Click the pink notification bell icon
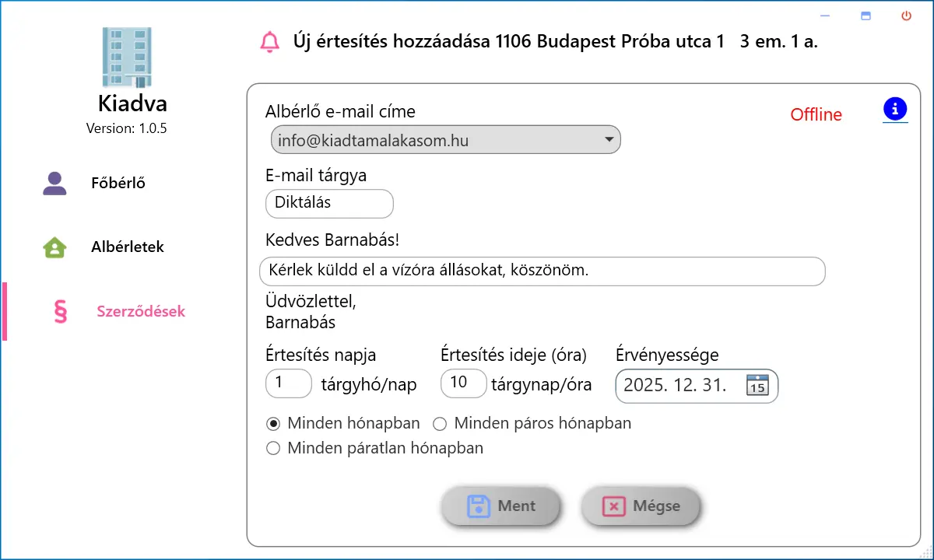Image resolution: width=934 pixels, height=560 pixels. [269, 42]
